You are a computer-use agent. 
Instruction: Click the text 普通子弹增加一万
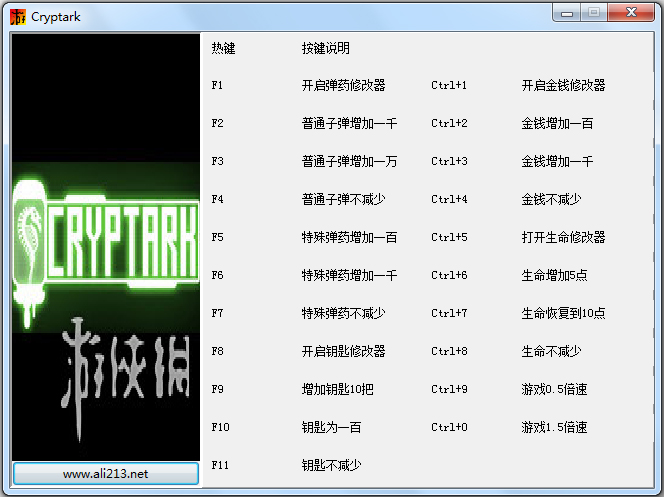349,161
